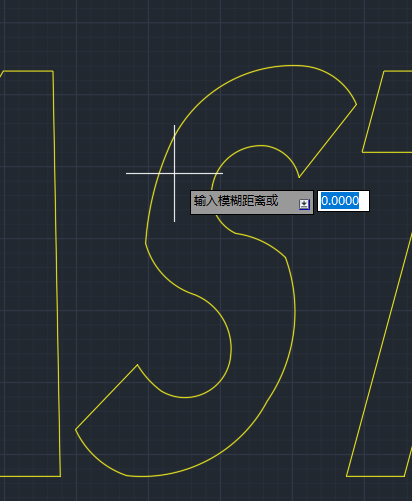
Task: Pick the left letter's top-right corner
Action: coord(53,71)
